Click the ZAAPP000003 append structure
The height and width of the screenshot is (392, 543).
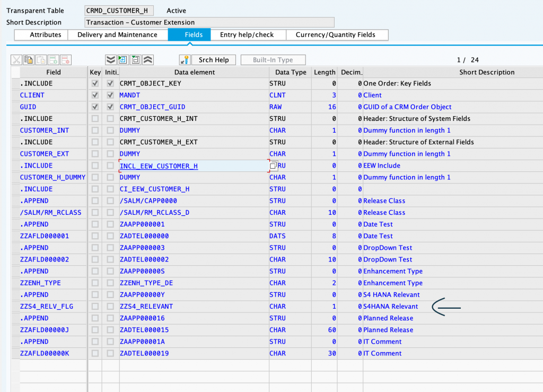coord(142,248)
